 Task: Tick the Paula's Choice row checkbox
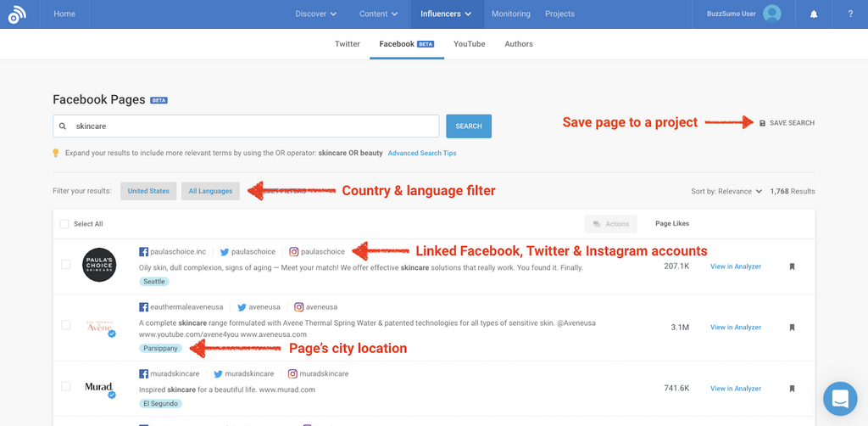coord(66,265)
